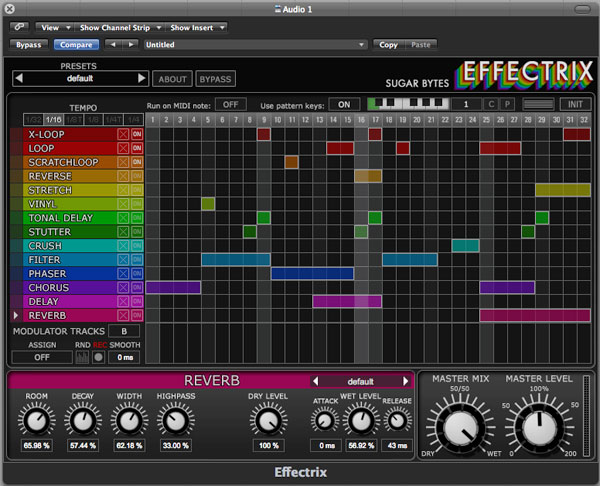The height and width of the screenshot is (486, 600).
Task: Toggle Use pattern keys ON switch
Action: 344,104
